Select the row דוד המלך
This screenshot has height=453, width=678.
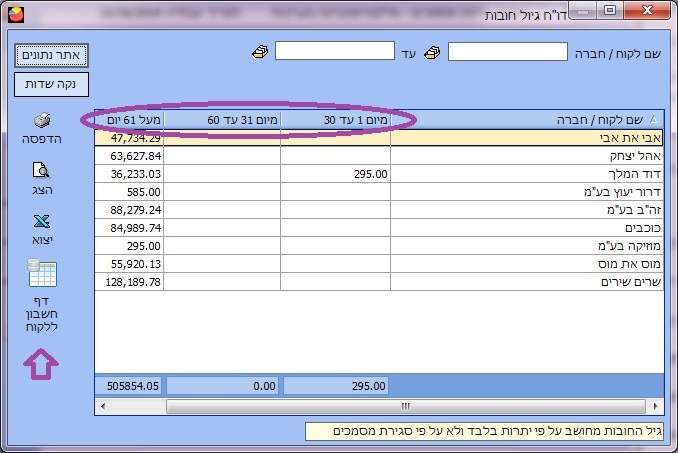[379, 174]
